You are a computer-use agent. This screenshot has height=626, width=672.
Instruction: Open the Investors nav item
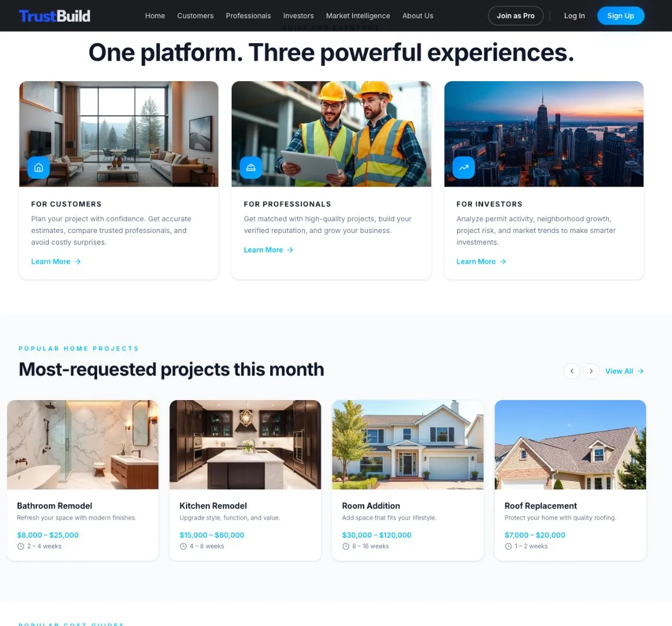click(298, 16)
